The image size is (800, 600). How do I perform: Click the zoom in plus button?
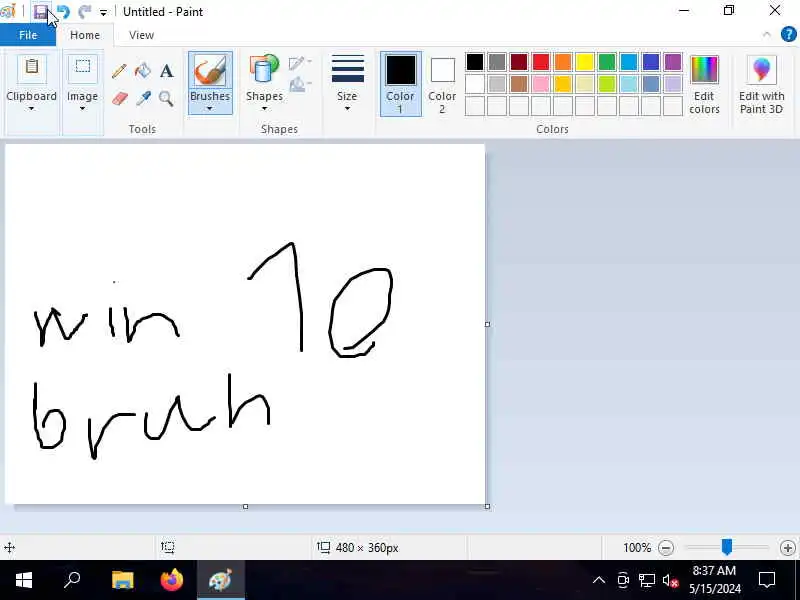787,547
